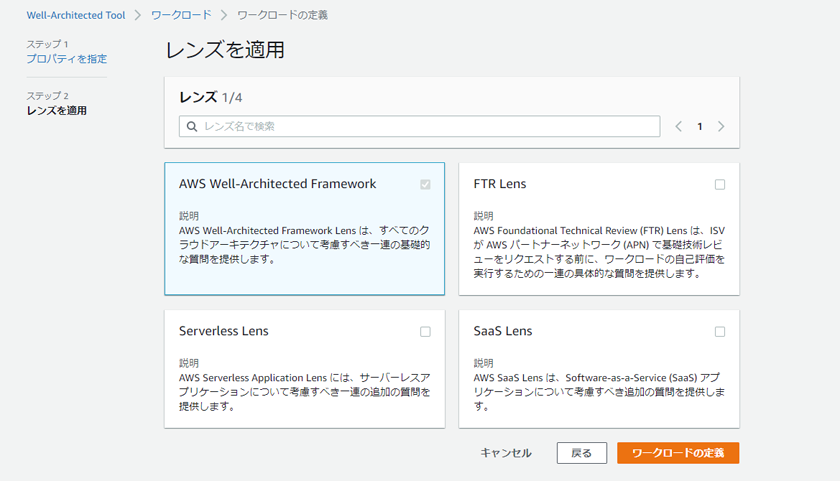Click the orange ワークロードの定義 button
Viewport: 840px width, 481px height.
(x=678, y=453)
